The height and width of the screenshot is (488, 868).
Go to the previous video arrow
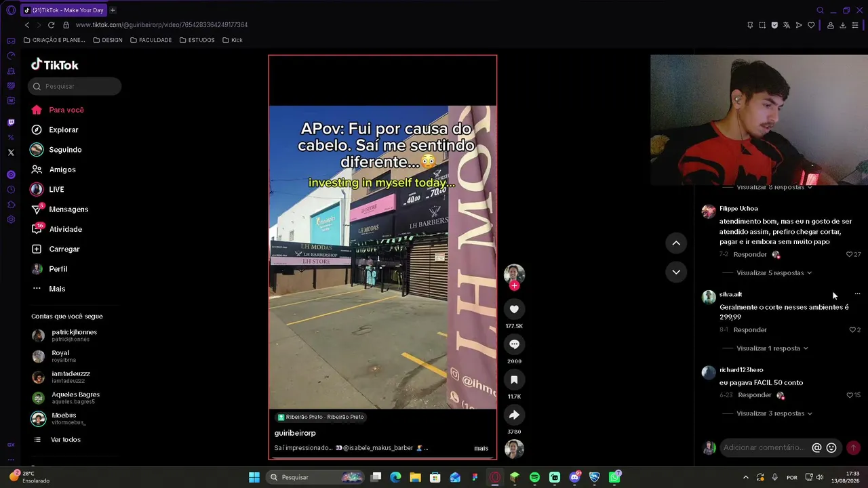(676, 243)
